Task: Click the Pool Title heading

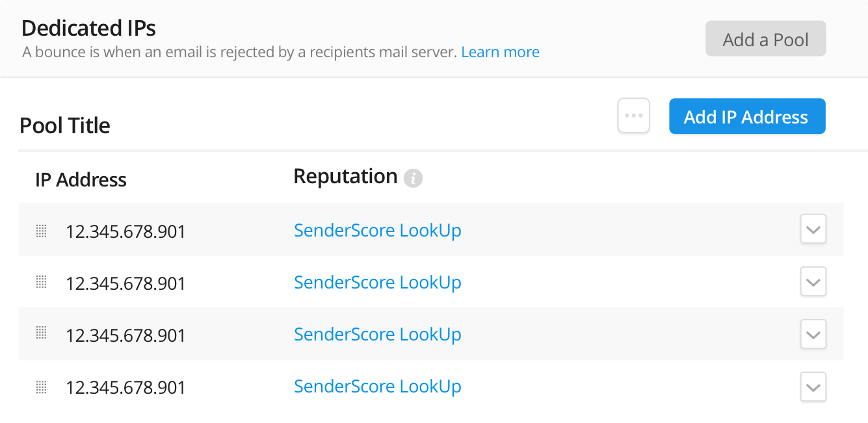Action: tap(65, 125)
